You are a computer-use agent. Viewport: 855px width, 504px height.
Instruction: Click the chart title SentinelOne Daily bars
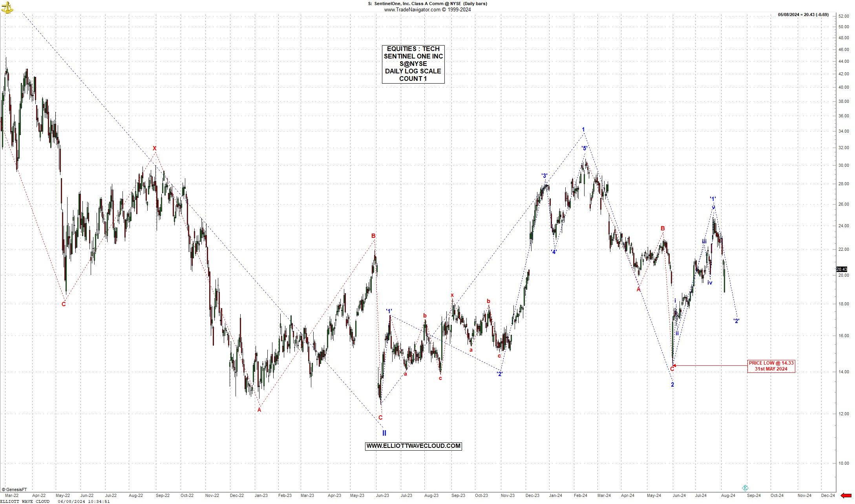point(427,4)
